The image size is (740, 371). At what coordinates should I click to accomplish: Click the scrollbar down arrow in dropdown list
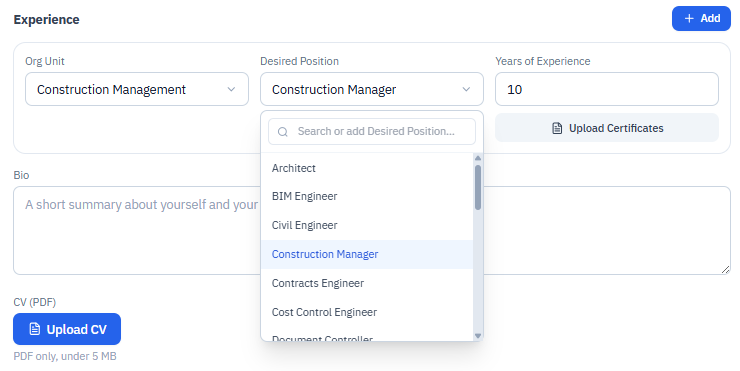pyautogui.click(x=478, y=336)
